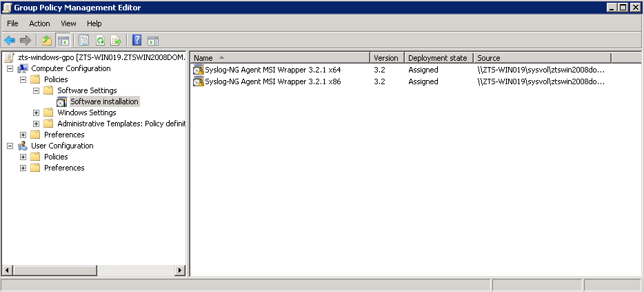This screenshot has height=292, width=644.
Task: Open the Action menu
Action: click(39, 23)
